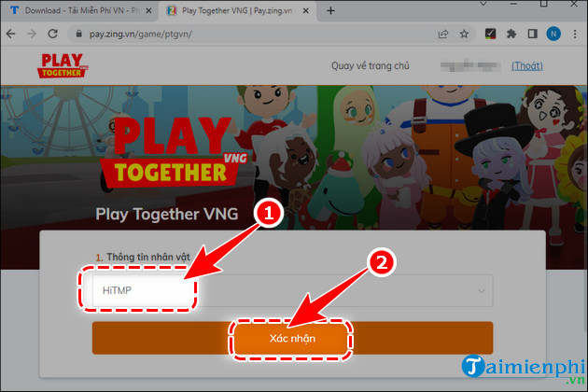Image resolution: width=588 pixels, height=392 pixels.
Task: Click the Play Together header logo
Action: tap(63, 65)
